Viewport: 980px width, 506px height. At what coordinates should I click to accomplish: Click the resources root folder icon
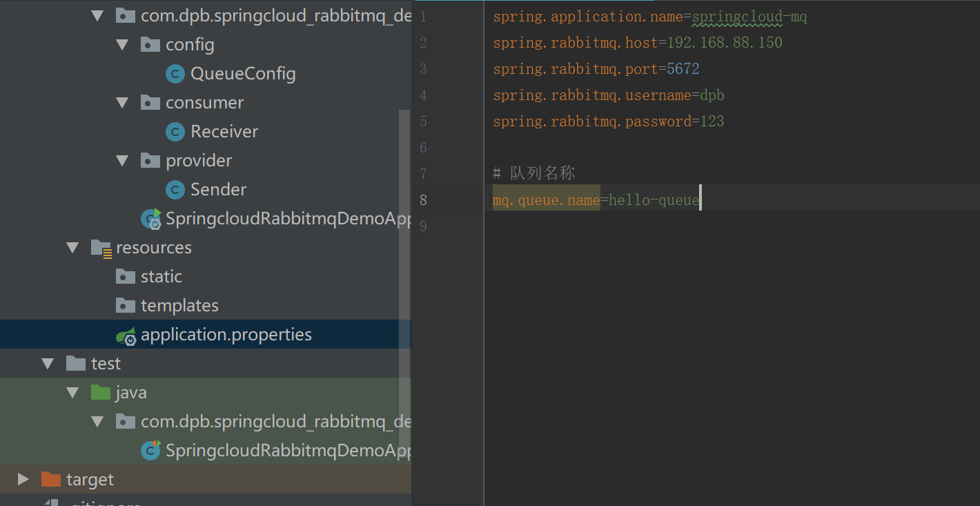point(101,249)
